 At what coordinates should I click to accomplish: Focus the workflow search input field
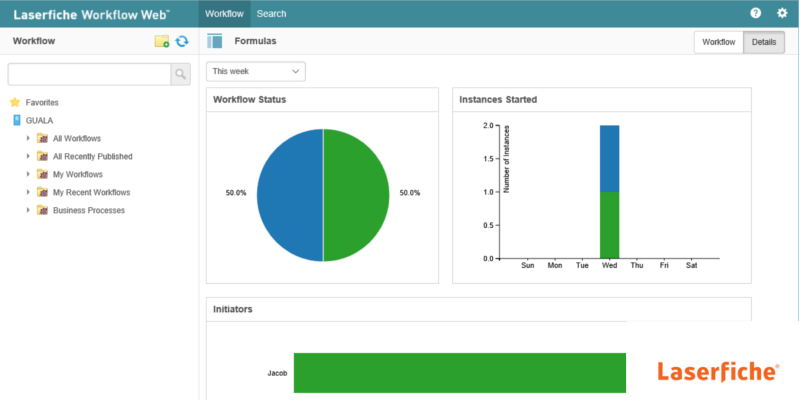(89, 74)
